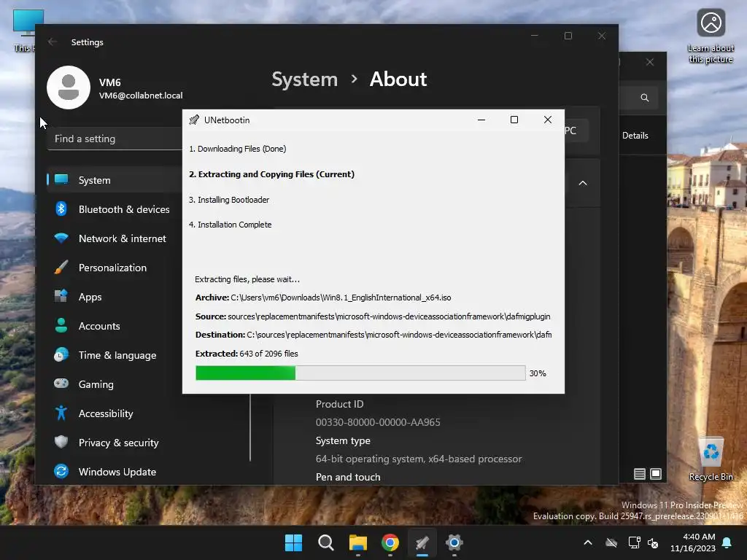
Task: Select the Windows Update sync icon
Action: pos(61,471)
